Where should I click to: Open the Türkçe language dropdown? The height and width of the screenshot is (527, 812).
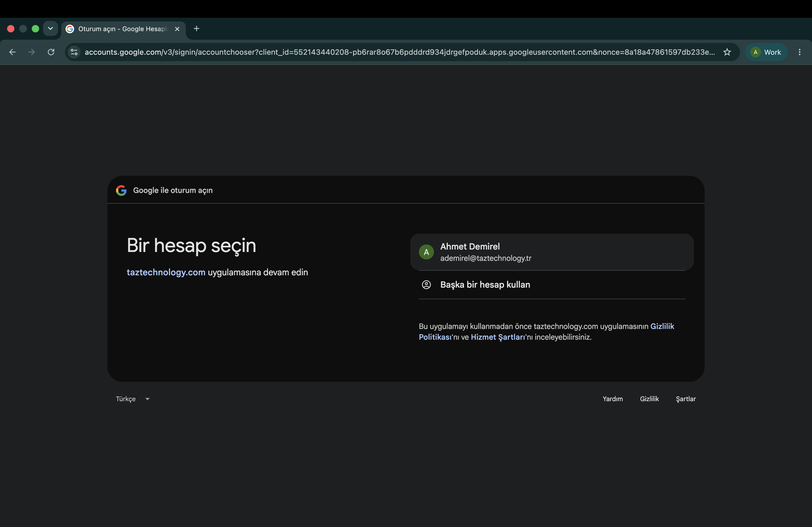133,399
